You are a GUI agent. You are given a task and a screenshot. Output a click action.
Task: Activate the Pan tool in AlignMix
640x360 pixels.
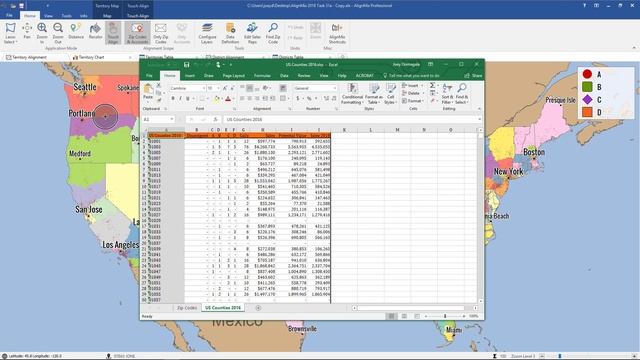coord(27,31)
